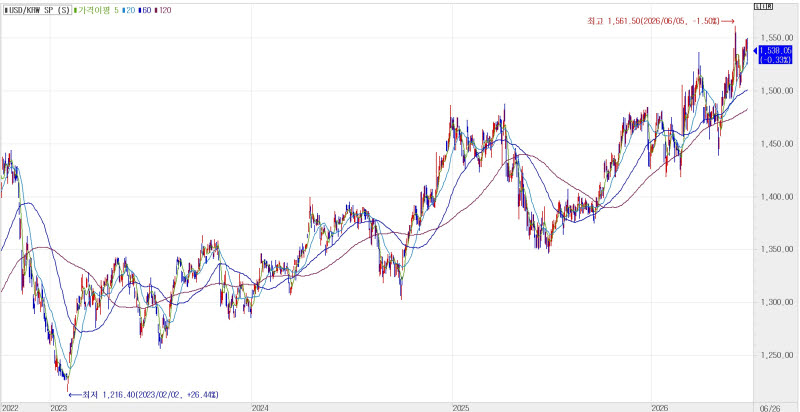Toggle the 60-period moving average legend
The width and height of the screenshot is (800, 412).
[144, 10]
